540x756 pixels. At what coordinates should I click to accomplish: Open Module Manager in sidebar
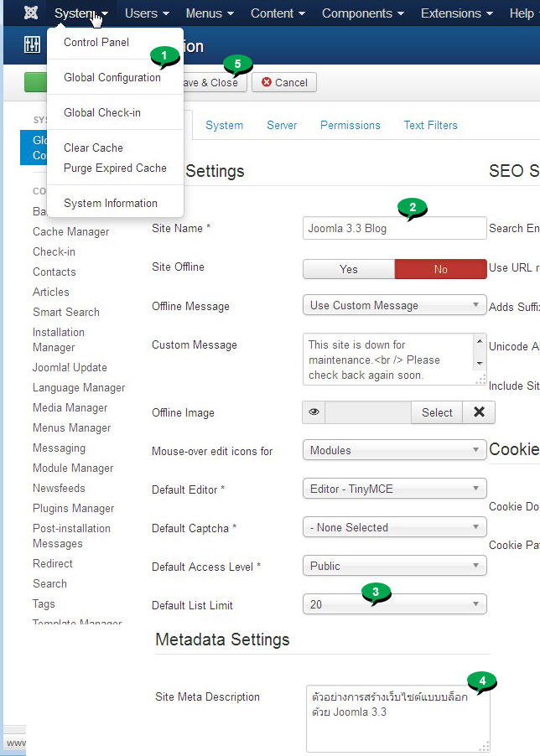coord(73,469)
